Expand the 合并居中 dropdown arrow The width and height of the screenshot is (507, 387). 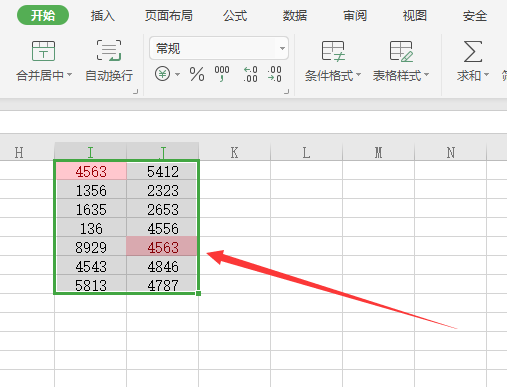coord(69,75)
